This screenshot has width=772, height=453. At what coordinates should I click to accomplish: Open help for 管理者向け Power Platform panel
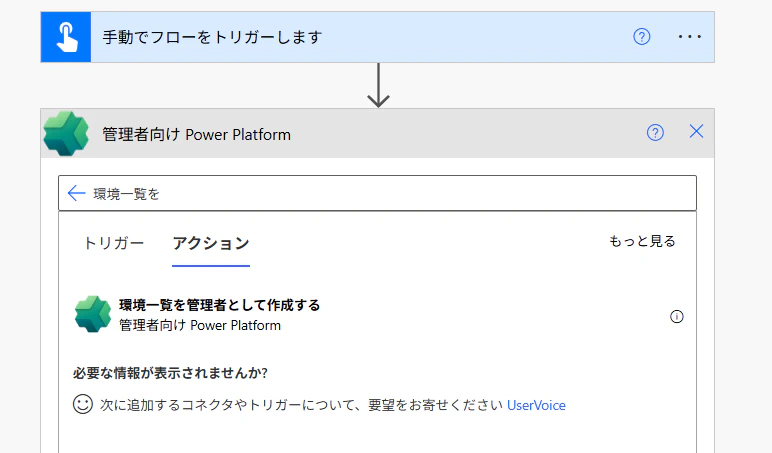pyautogui.click(x=655, y=132)
